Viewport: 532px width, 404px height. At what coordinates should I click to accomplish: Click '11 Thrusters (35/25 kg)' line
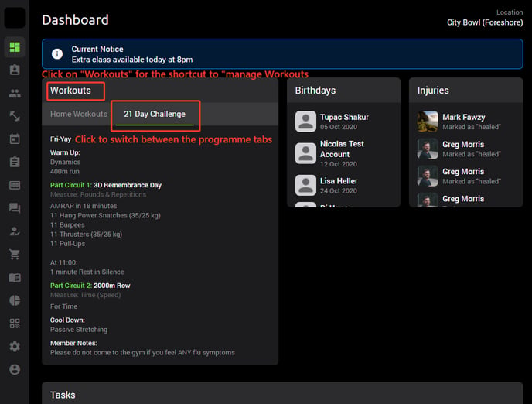86,235
